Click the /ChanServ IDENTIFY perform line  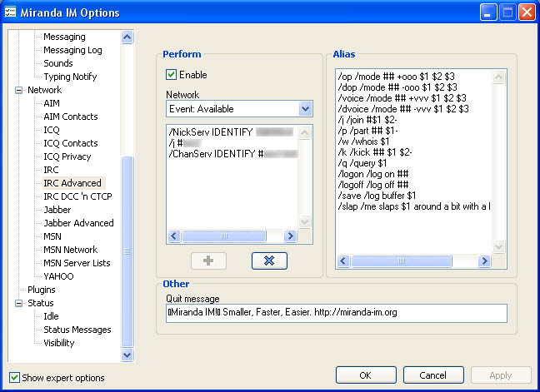point(232,154)
